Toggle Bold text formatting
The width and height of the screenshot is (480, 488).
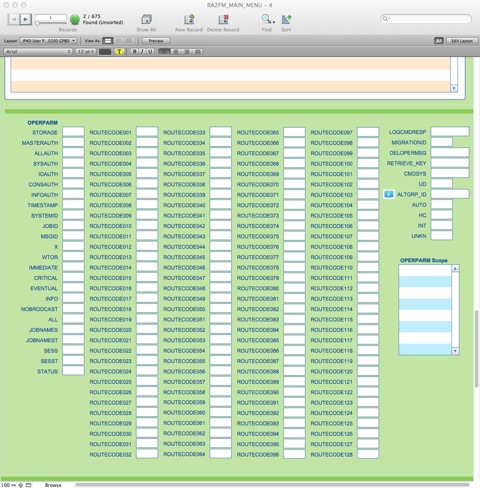tap(134, 51)
